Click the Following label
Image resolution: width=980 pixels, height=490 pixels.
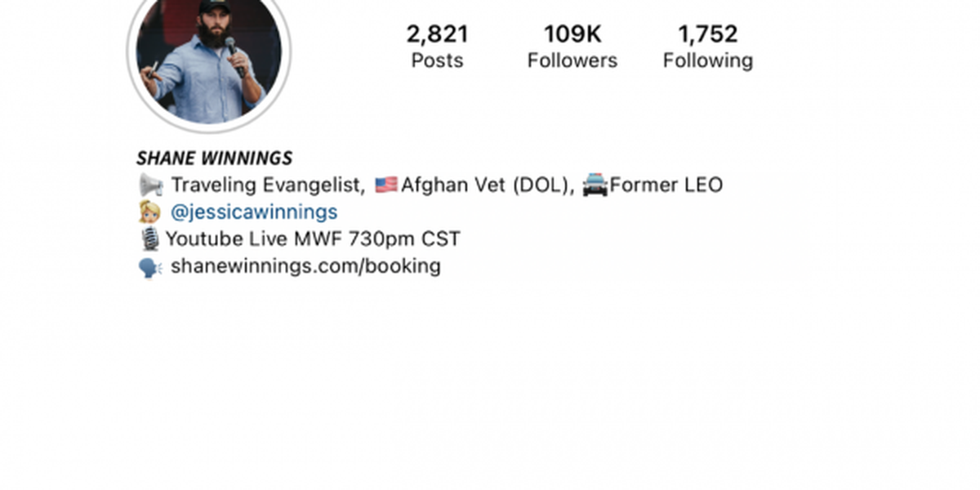(708, 61)
